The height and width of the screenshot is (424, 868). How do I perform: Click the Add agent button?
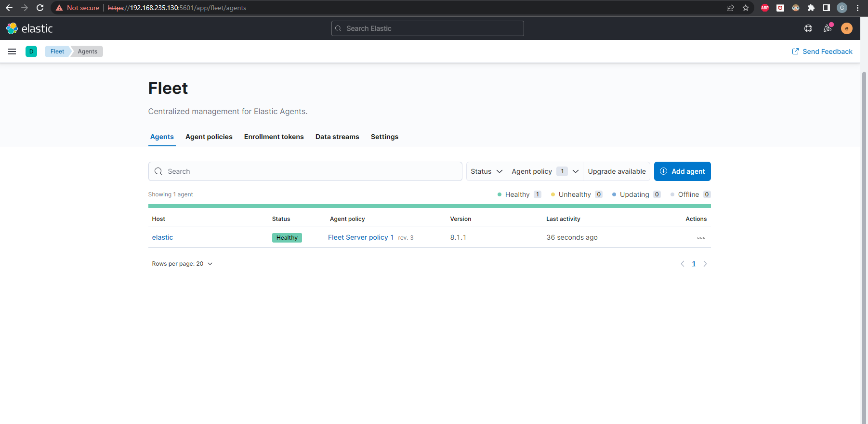(x=682, y=171)
